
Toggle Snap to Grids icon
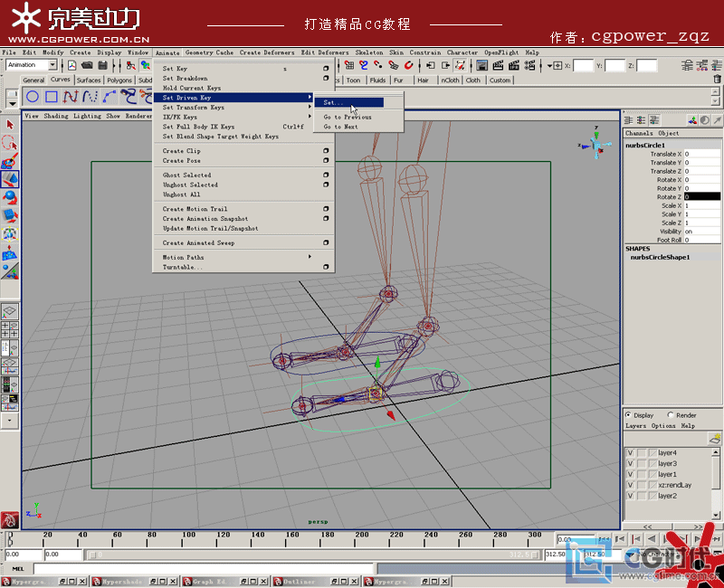click(x=349, y=65)
